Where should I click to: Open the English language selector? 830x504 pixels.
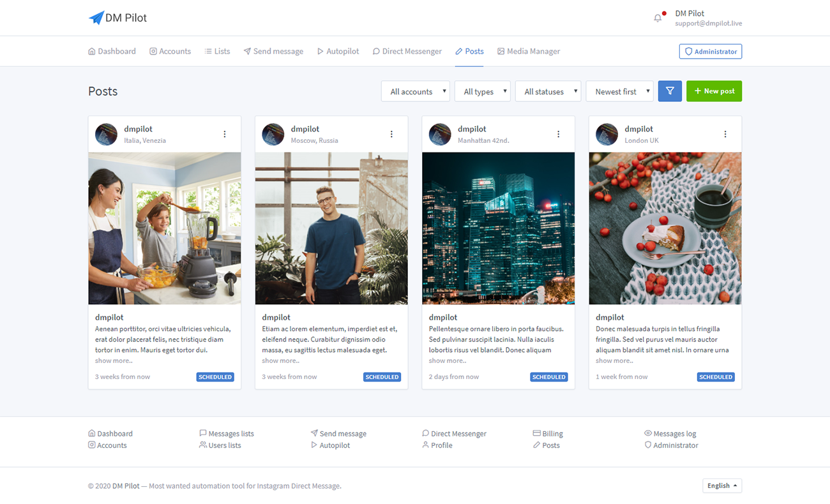tap(722, 485)
